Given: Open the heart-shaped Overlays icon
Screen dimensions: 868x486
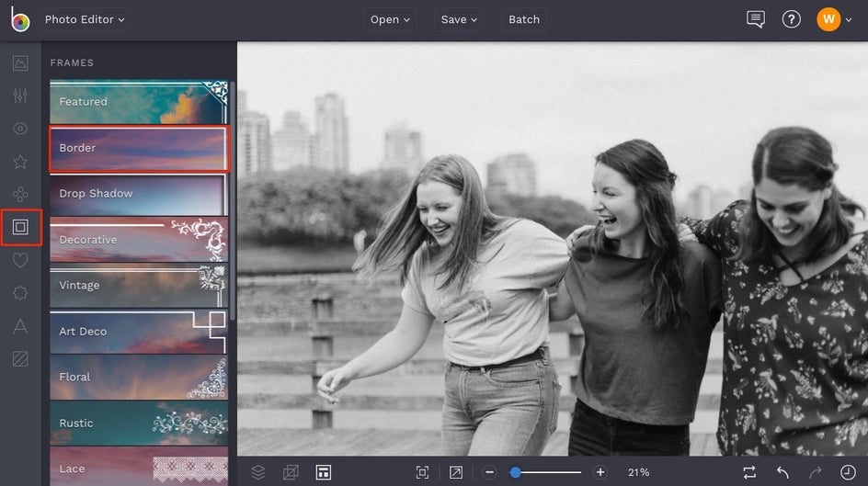Looking at the screenshot, I should pyautogui.click(x=20, y=260).
